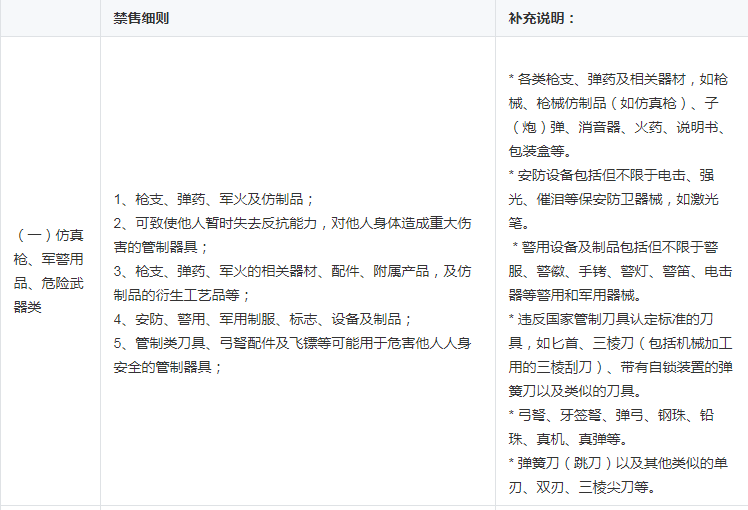Select the category cell （一）仿真枪、军警用品、危险武器类

[49, 271]
